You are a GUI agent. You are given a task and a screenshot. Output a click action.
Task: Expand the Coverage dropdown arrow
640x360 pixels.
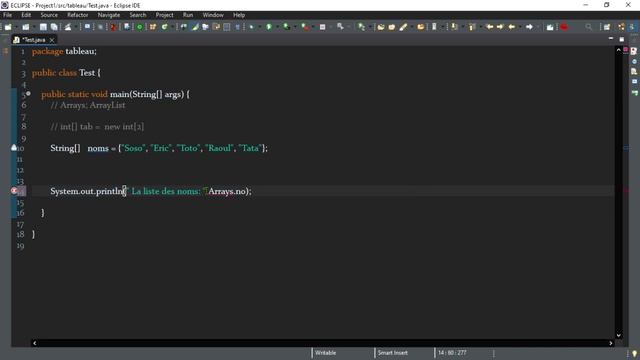tap(295, 27)
